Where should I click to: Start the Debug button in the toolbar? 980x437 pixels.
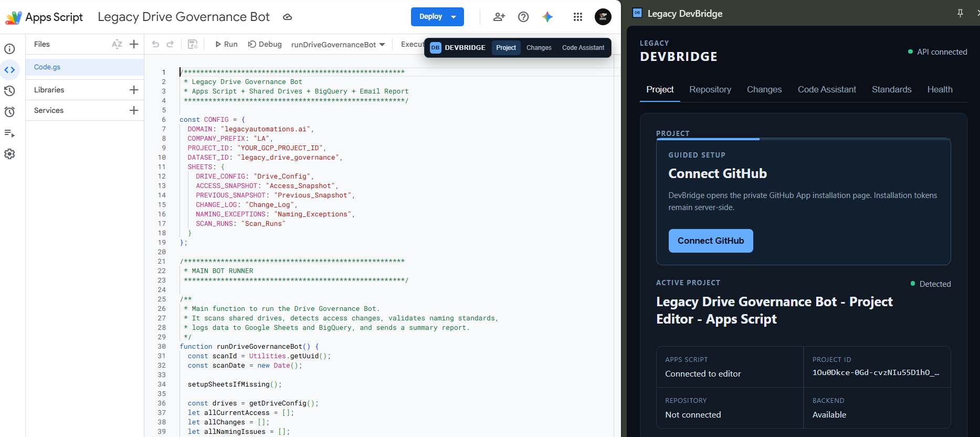click(x=265, y=44)
